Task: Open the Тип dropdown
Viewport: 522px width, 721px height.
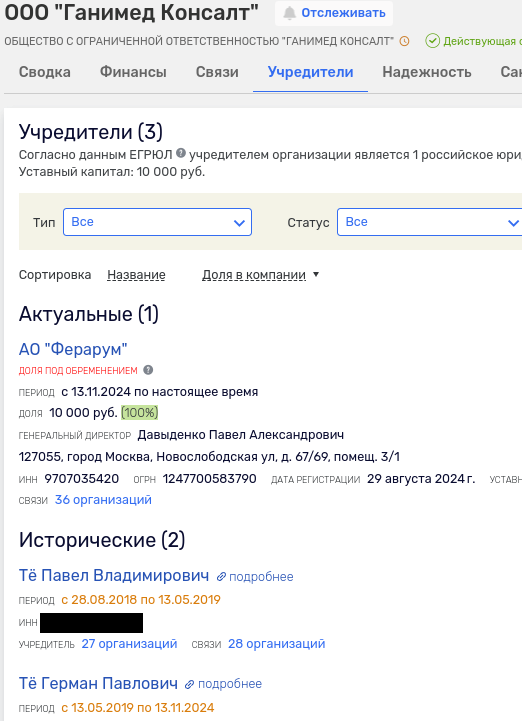Action: [x=157, y=222]
